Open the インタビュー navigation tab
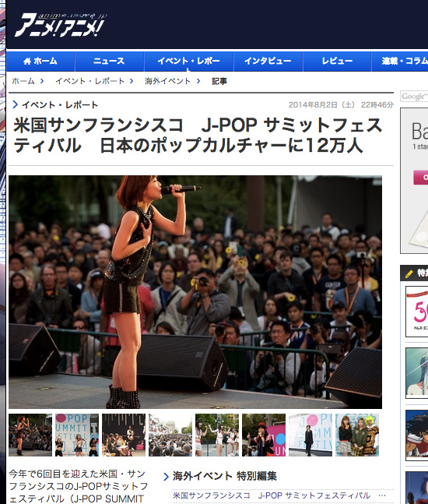The image size is (428, 504). (x=268, y=61)
